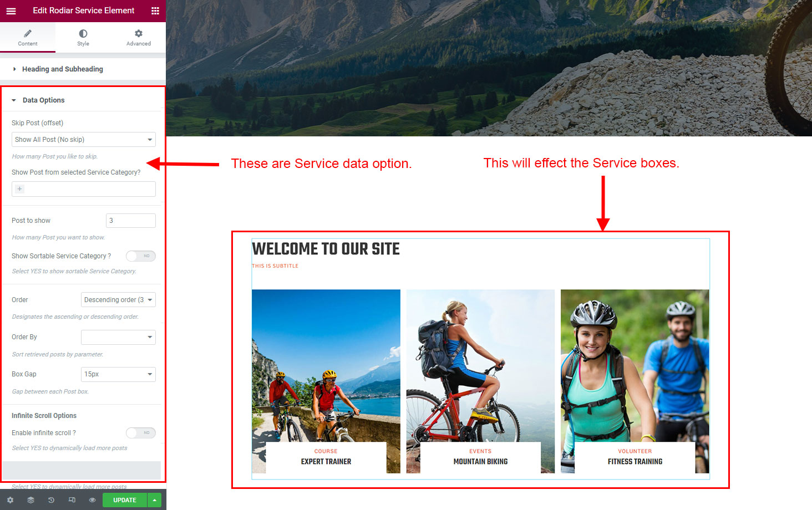Viewport: 812px width, 510px height.
Task: Click the Preview Changes eye icon
Action: pos(92,500)
